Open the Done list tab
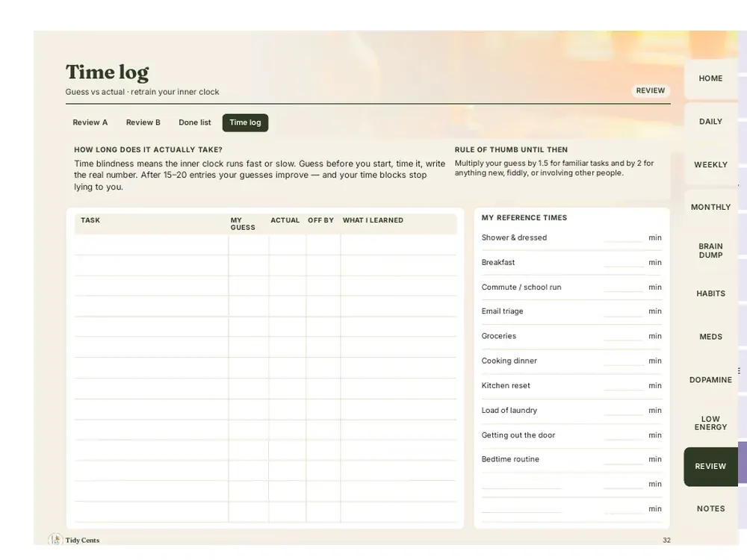 tap(194, 122)
